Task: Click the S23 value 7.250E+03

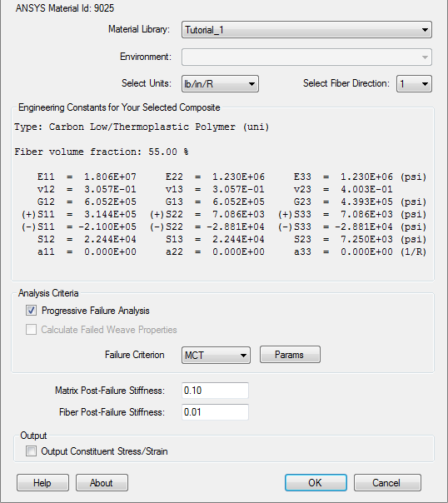Action: [366, 239]
